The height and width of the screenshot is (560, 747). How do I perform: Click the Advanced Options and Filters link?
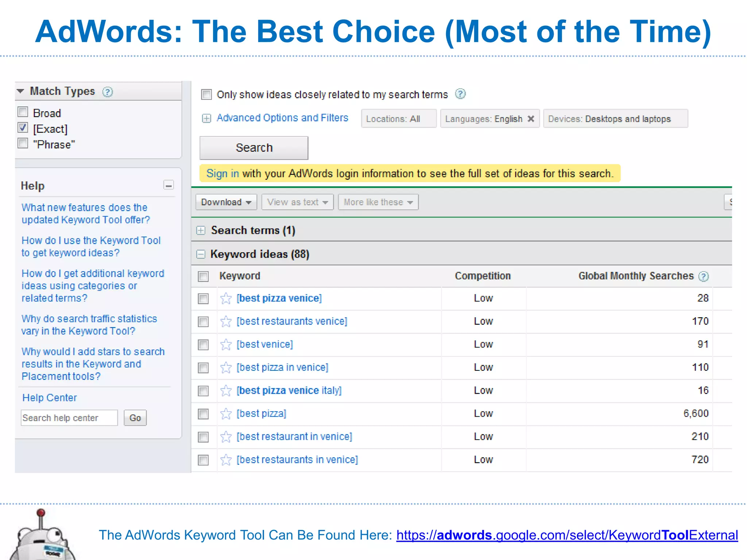tap(282, 118)
